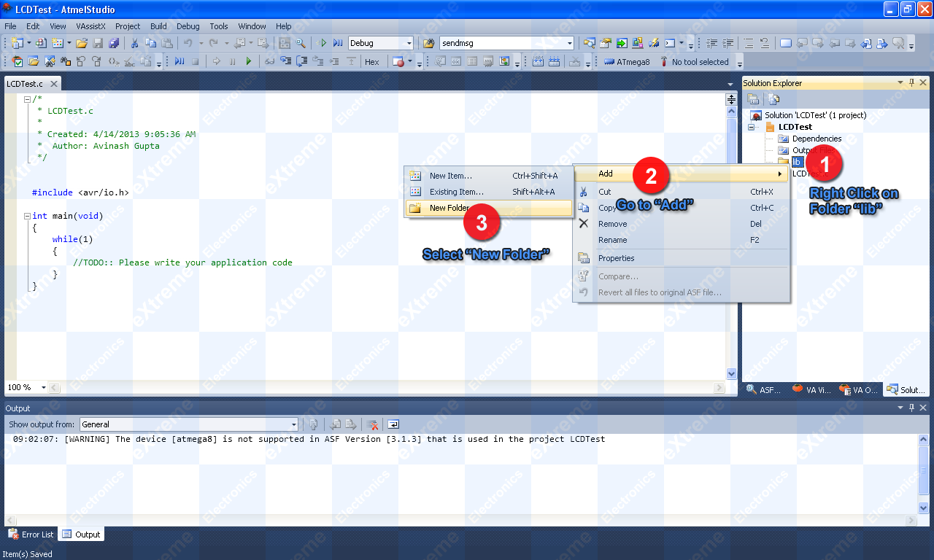
Task: Open a file with the Open File icon
Action: (82, 43)
